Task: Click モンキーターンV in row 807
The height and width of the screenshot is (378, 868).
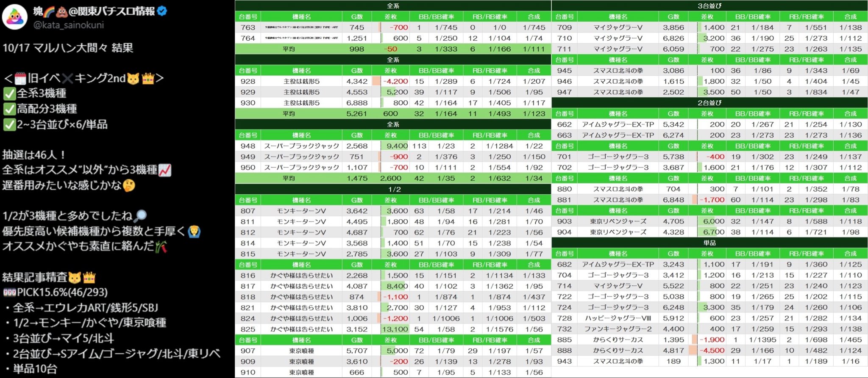Action: [x=301, y=211]
